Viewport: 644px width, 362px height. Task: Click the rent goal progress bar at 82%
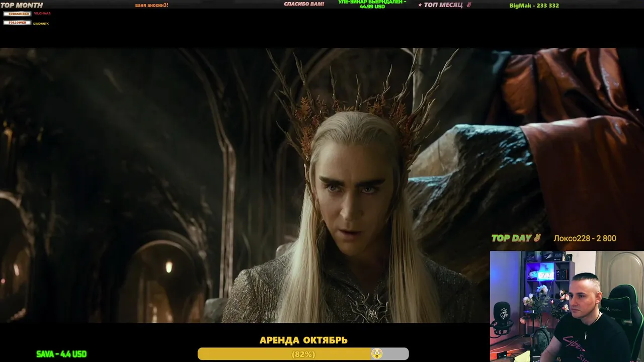click(303, 354)
